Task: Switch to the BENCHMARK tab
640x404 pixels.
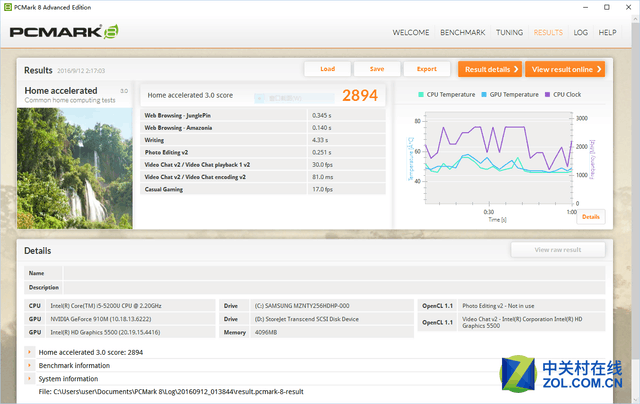Action: 463,32
